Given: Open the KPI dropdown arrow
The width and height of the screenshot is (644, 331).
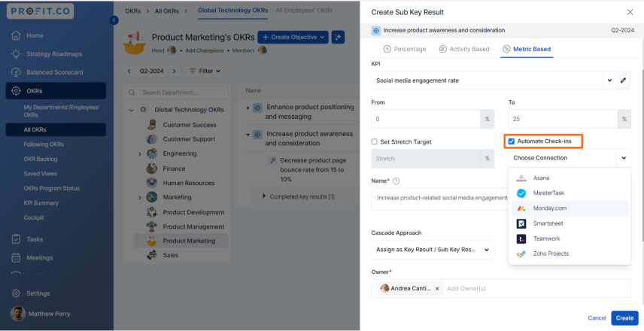Looking at the screenshot, I should point(609,80).
